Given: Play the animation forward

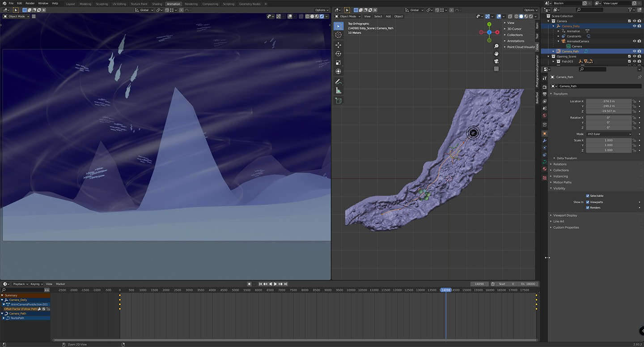Looking at the screenshot, I should (x=275, y=284).
